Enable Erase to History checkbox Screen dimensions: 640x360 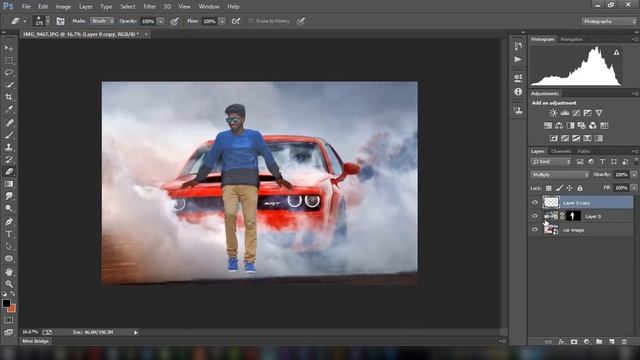tap(251, 21)
